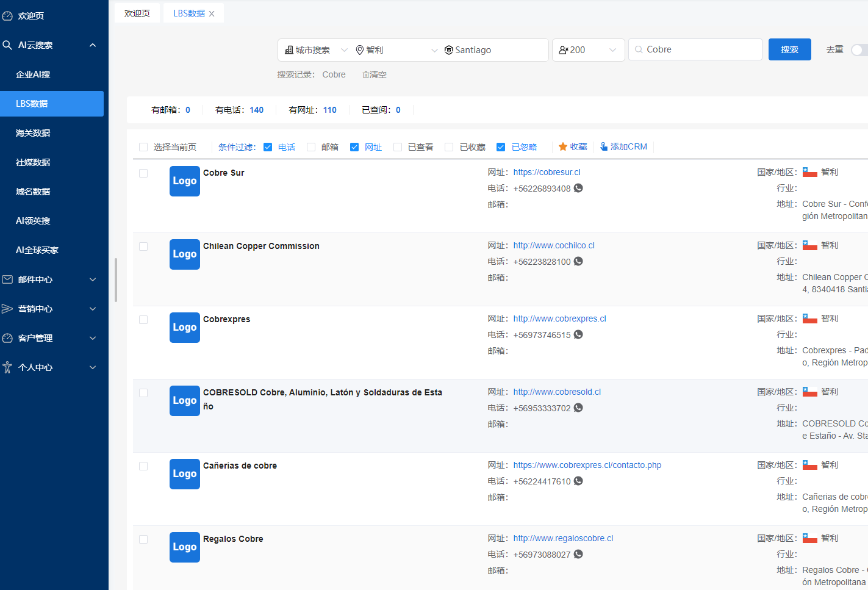
Task: Click the paper-plane icon for 营销中心
Action: coord(7,309)
